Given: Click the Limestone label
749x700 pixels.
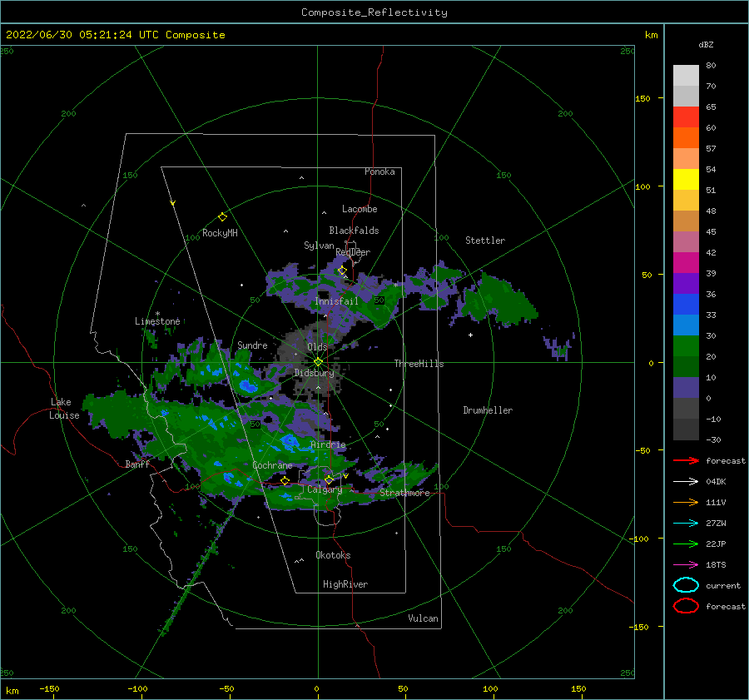Looking at the screenshot, I should pos(157,321).
